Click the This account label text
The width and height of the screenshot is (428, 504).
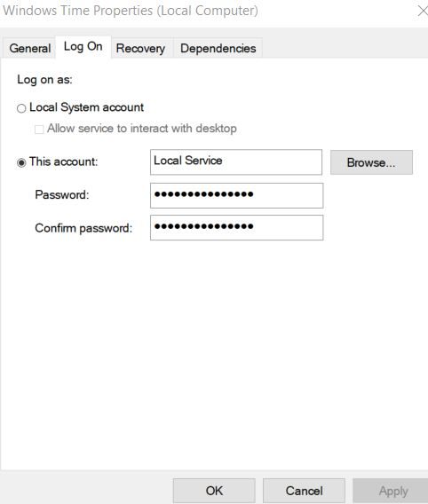[63, 161]
